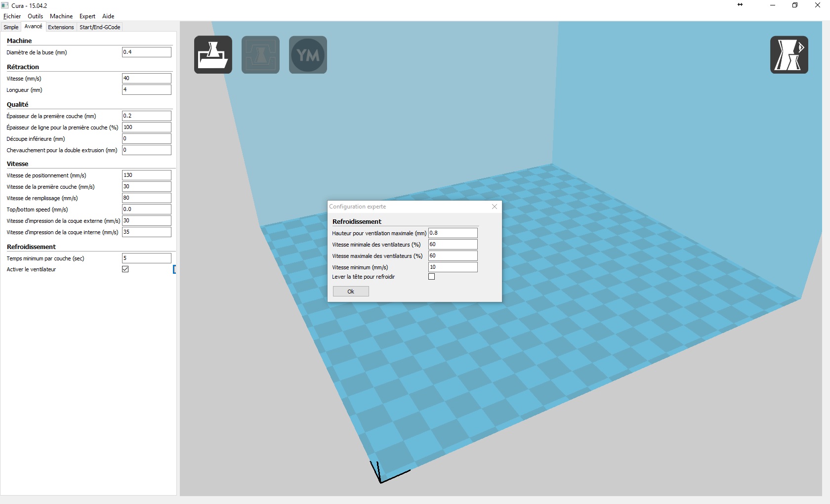The width and height of the screenshot is (830, 504).
Task: Click the YM YouMagine share icon
Action: point(308,55)
